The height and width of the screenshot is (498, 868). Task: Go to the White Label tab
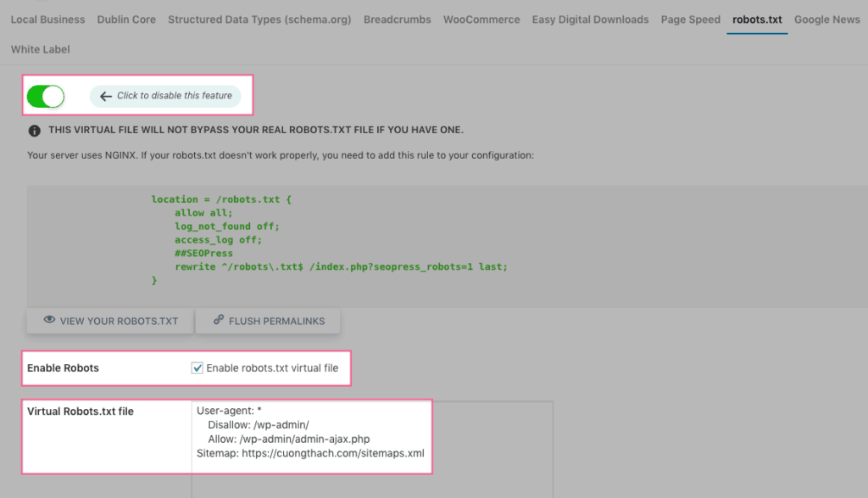[x=41, y=49]
